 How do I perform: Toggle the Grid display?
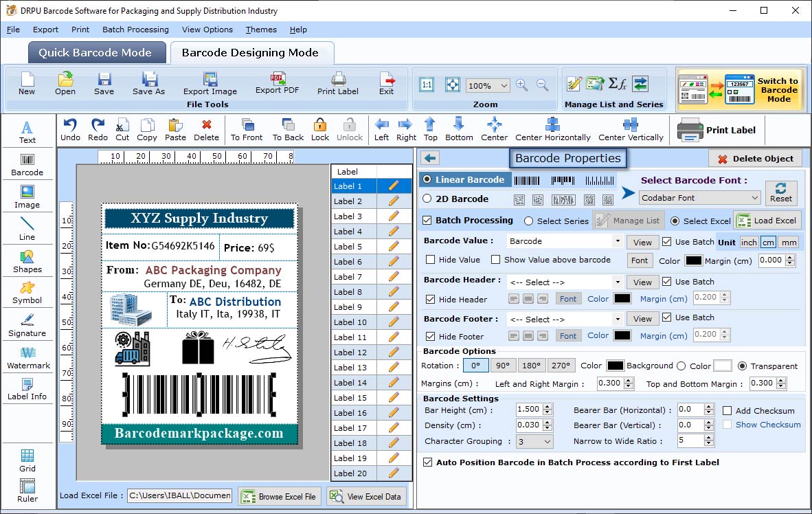pyautogui.click(x=27, y=460)
